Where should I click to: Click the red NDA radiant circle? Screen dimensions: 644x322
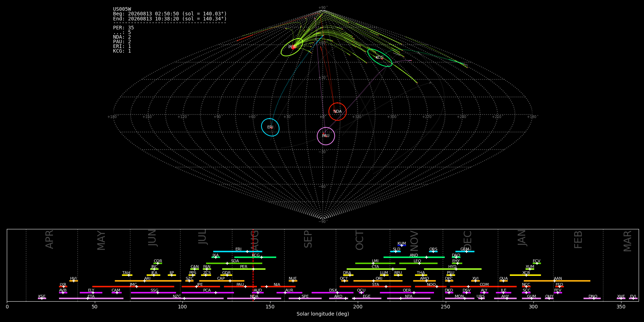(x=337, y=112)
